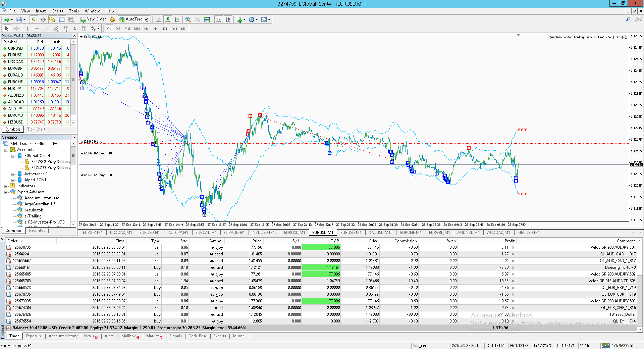Viewport: 644px width, 349px height.
Task: Expand the Indicators tree node
Action: 6,186
